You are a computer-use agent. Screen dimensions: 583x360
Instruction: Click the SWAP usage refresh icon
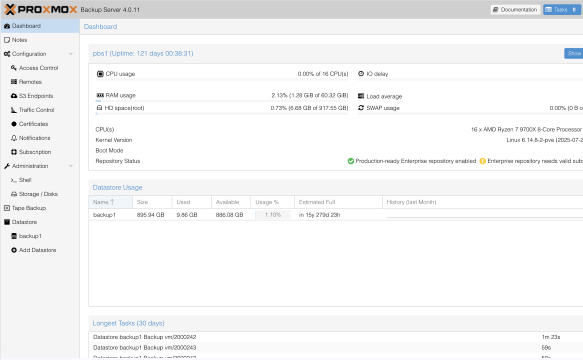[x=361, y=107]
